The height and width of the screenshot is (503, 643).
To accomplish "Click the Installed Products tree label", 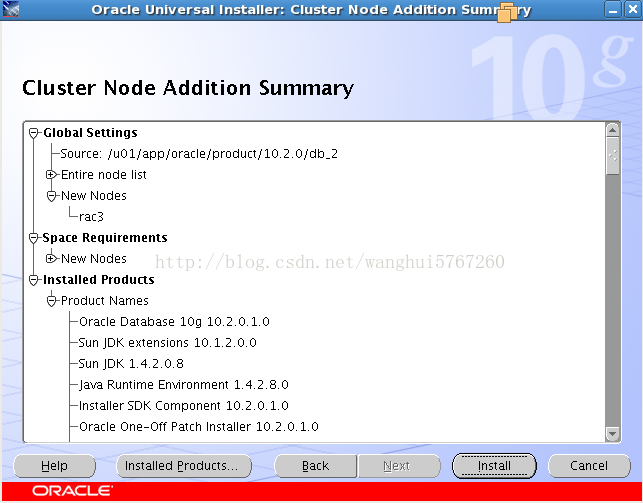I will pyautogui.click(x=99, y=280).
